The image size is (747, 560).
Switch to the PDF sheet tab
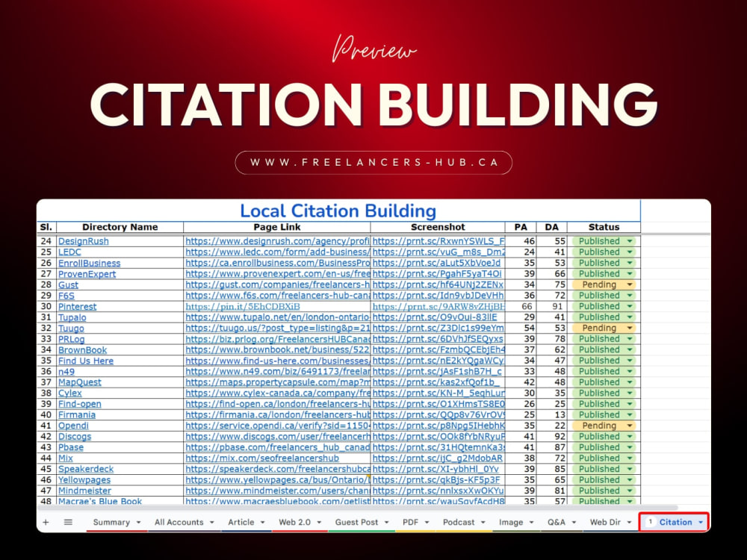coord(410,523)
